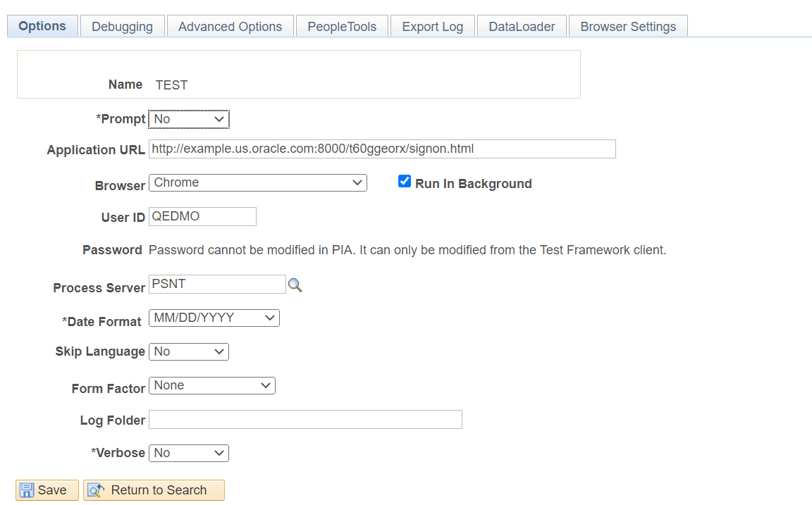Click the Process Server lookup magnifying glass
The width and height of the screenshot is (812, 505).
295,285
